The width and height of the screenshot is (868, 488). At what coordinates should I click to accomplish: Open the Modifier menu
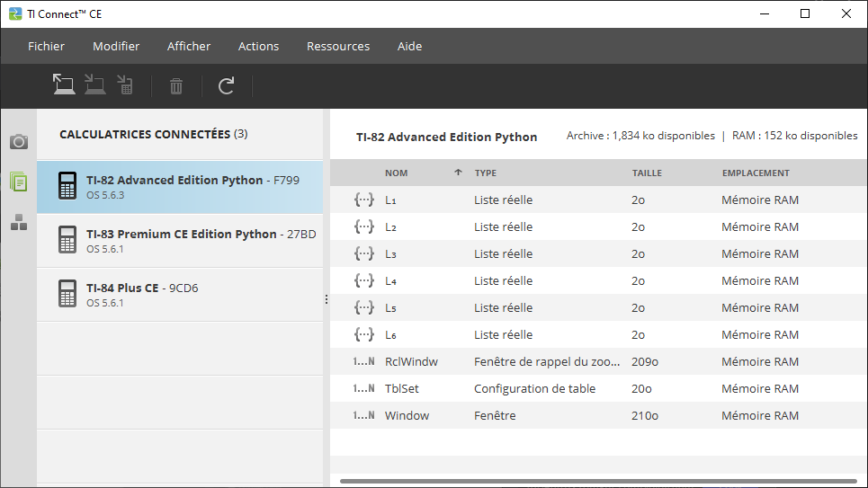click(116, 47)
